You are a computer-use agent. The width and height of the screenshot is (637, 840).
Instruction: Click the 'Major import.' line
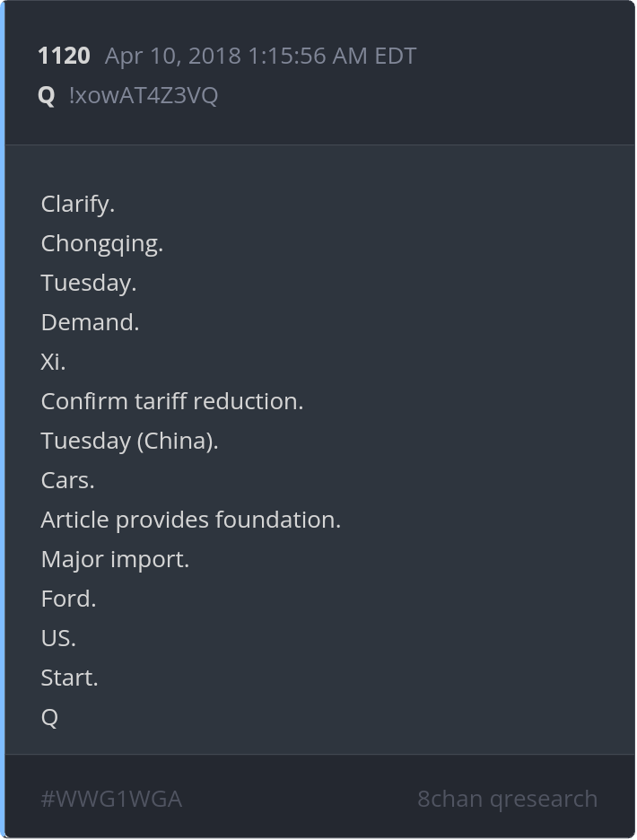[x=115, y=559]
